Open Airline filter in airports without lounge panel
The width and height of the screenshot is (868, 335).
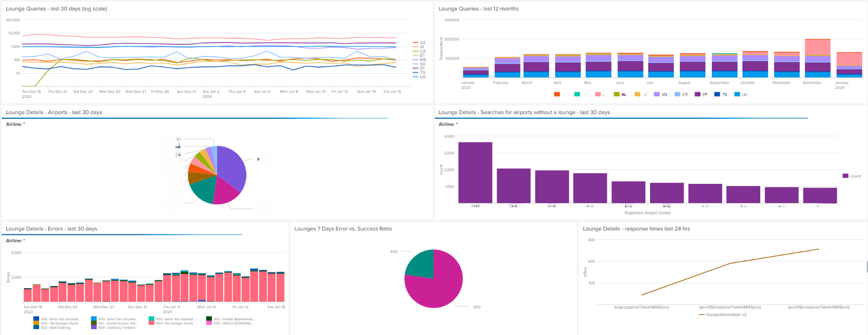[x=448, y=124]
